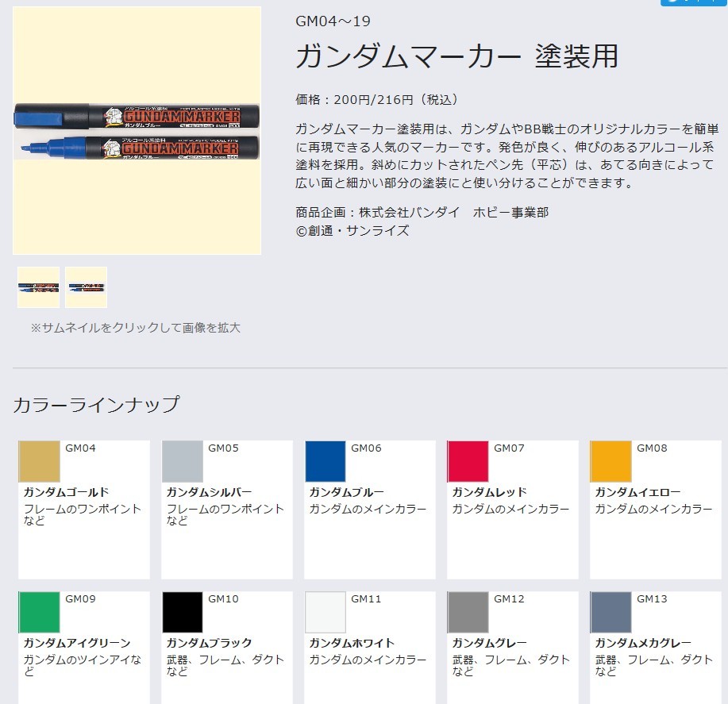Click the GM12 gray color swatch
This screenshot has height=704, width=728.
(468, 612)
